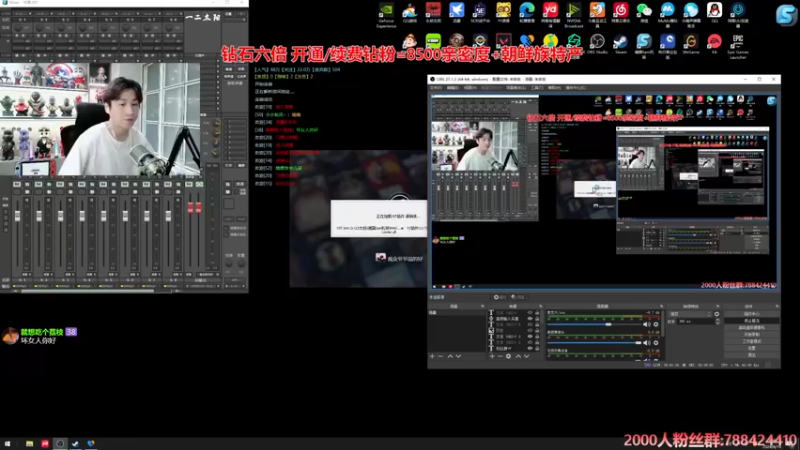
Task: Pop out the Audio Mixer dock panel
Action: (x=662, y=306)
